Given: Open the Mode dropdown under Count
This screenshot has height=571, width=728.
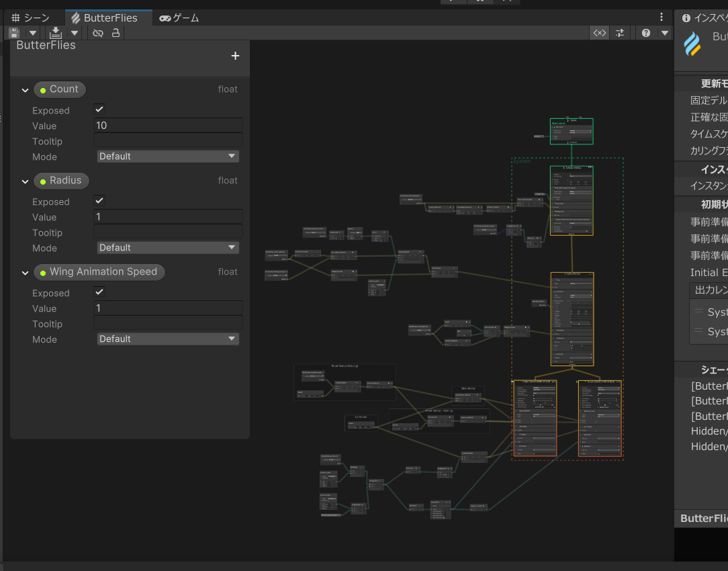Looking at the screenshot, I should point(167,157).
